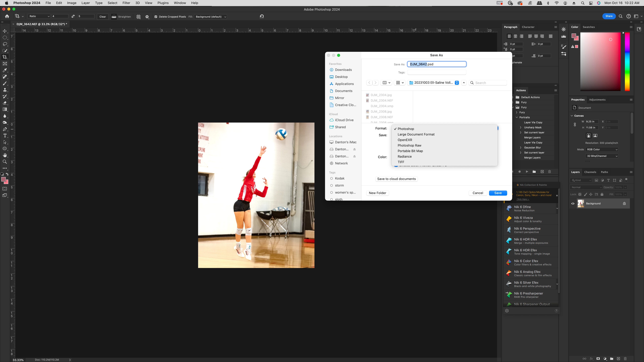Select the Eyedropper tool

click(x=5, y=70)
